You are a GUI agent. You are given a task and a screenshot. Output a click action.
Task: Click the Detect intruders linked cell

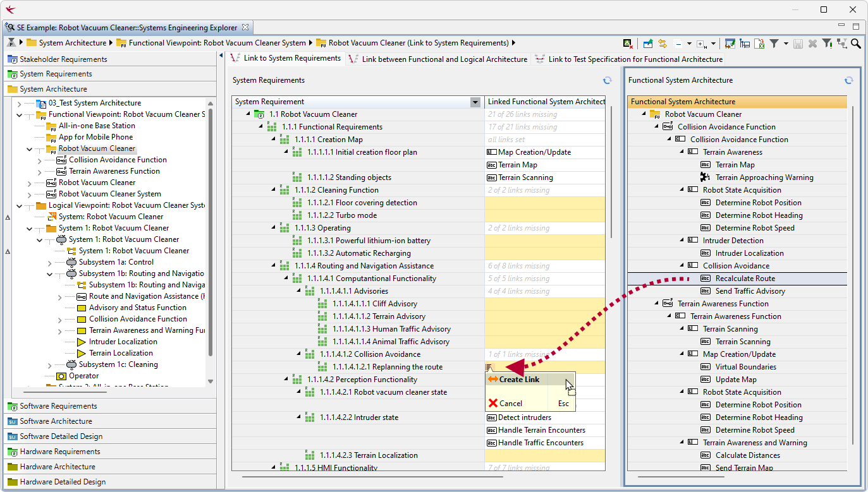545,417
